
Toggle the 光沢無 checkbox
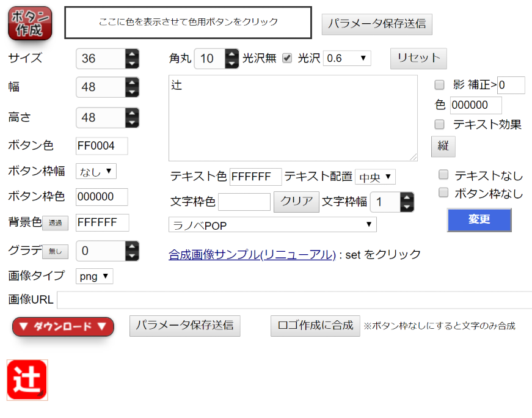(287, 58)
